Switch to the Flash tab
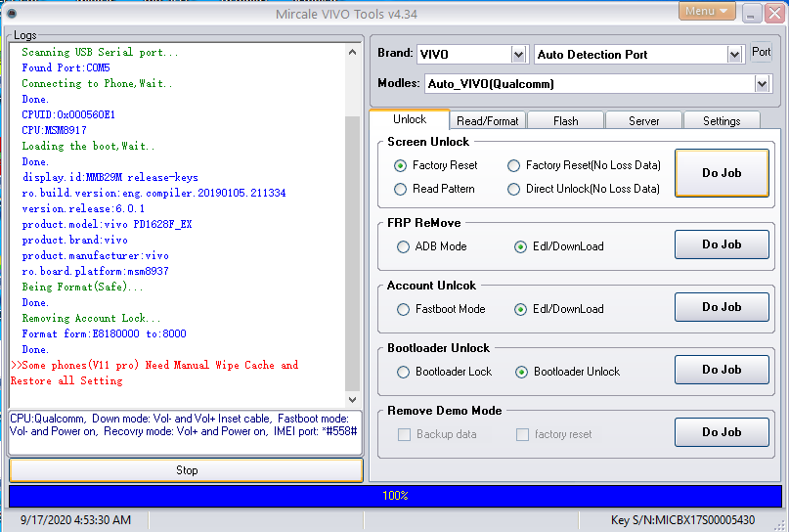This screenshot has width=789, height=532. pyautogui.click(x=565, y=121)
